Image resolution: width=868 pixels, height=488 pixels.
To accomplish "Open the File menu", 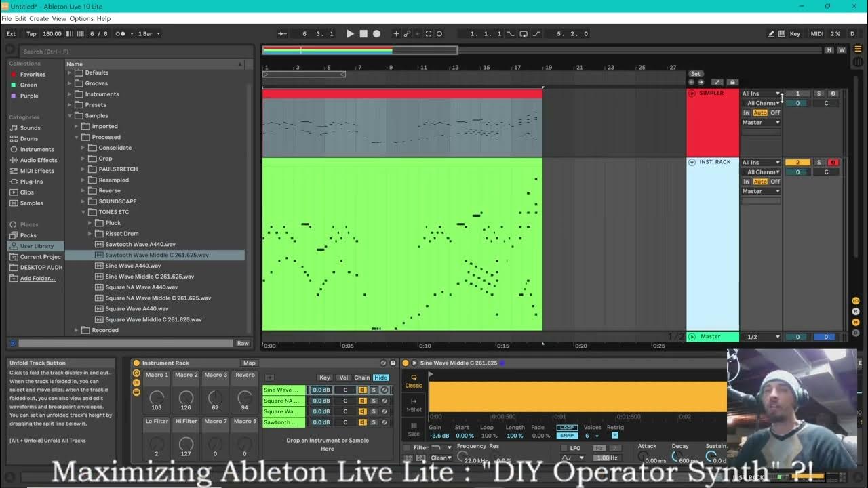I will tap(7, 18).
